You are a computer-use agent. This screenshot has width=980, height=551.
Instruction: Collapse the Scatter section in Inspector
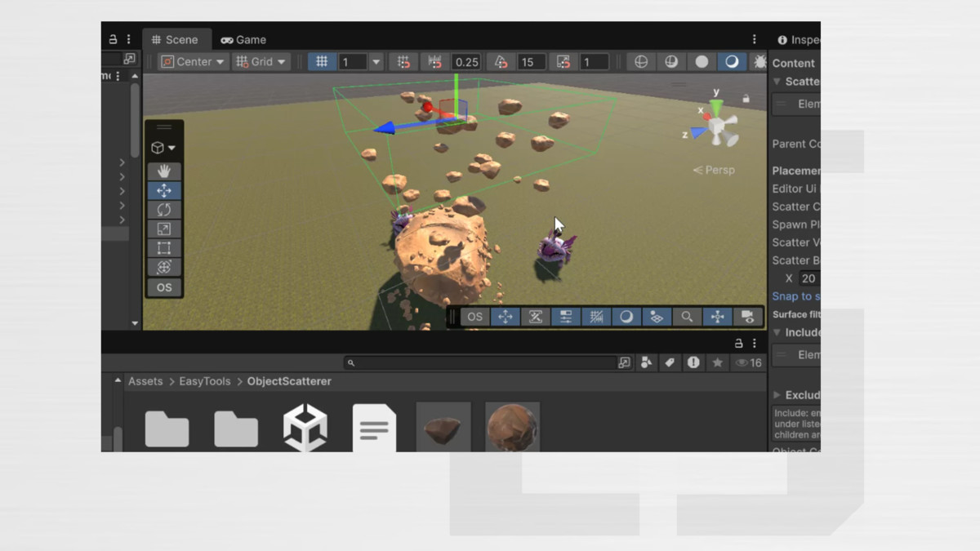click(777, 82)
